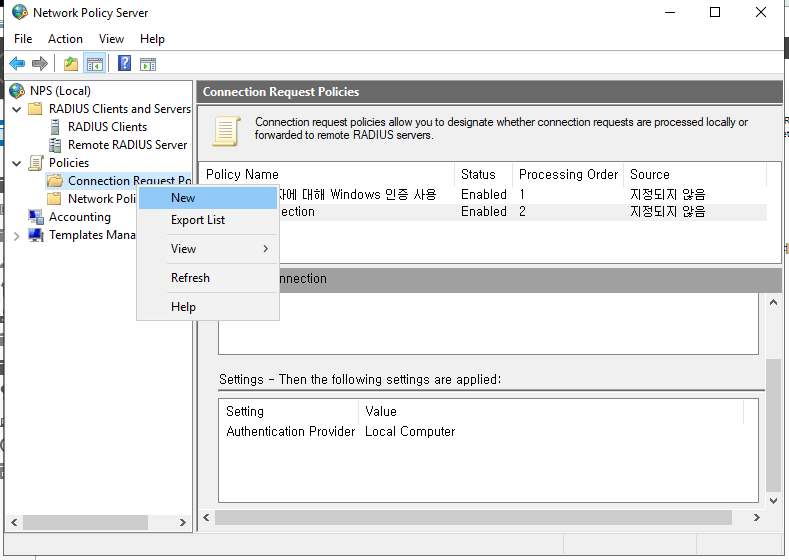
Task: Click the Connection Request Policies description icon
Action: pyautogui.click(x=226, y=131)
